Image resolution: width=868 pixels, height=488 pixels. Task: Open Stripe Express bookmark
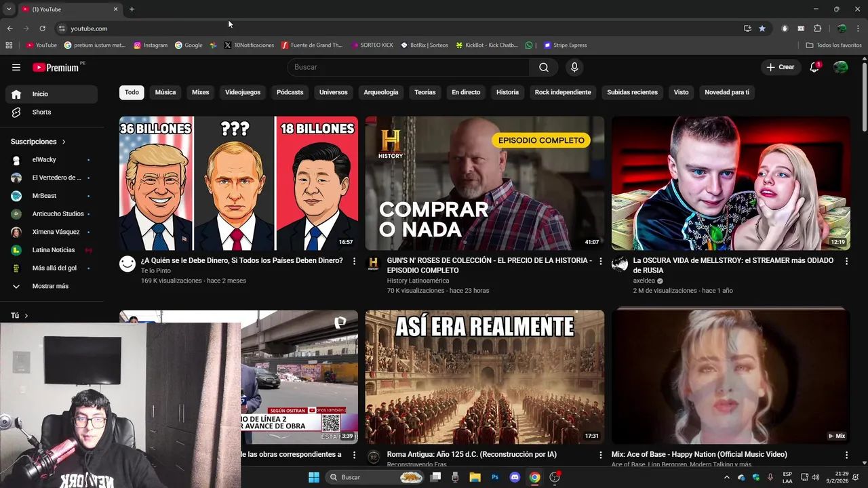(x=566, y=45)
